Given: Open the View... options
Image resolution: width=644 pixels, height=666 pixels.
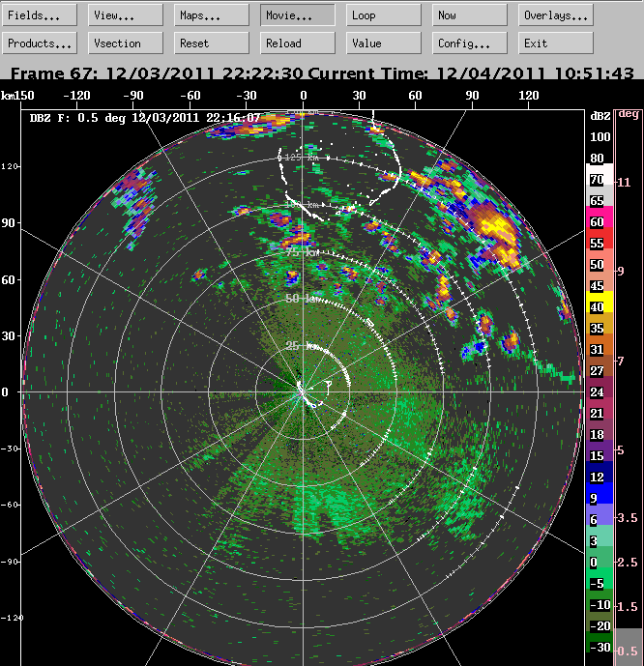Looking at the screenshot, I should 126,15.
